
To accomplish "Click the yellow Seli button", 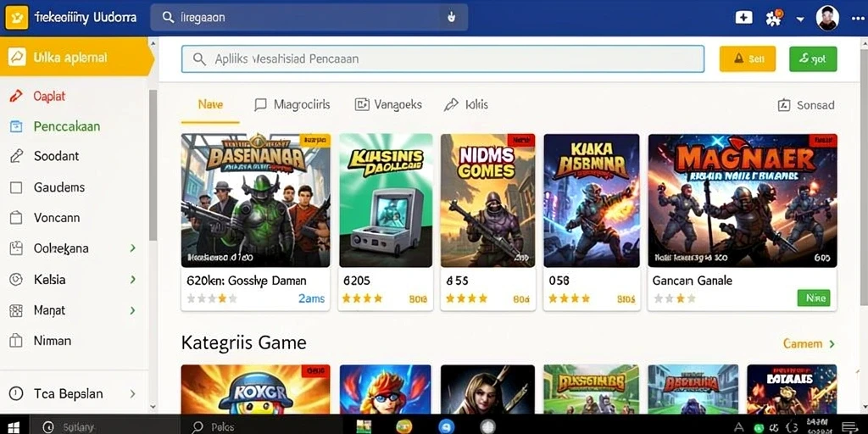I will coord(748,58).
